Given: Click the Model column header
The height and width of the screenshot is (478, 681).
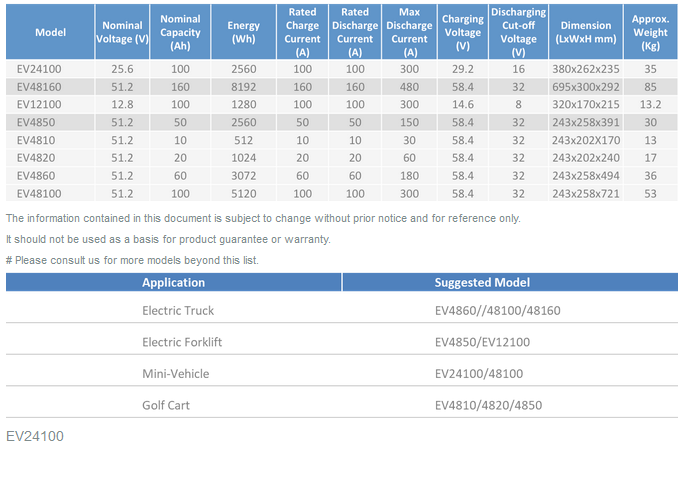Looking at the screenshot, I should point(50,32).
